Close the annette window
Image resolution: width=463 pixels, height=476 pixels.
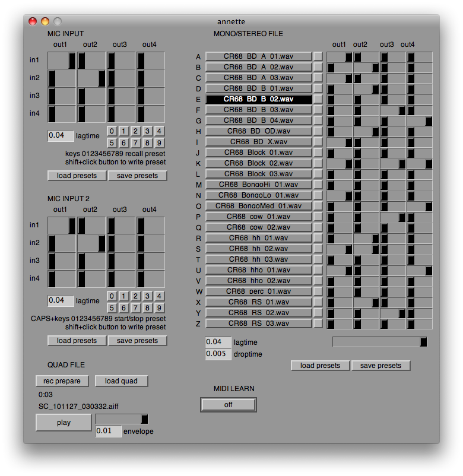pos(33,21)
